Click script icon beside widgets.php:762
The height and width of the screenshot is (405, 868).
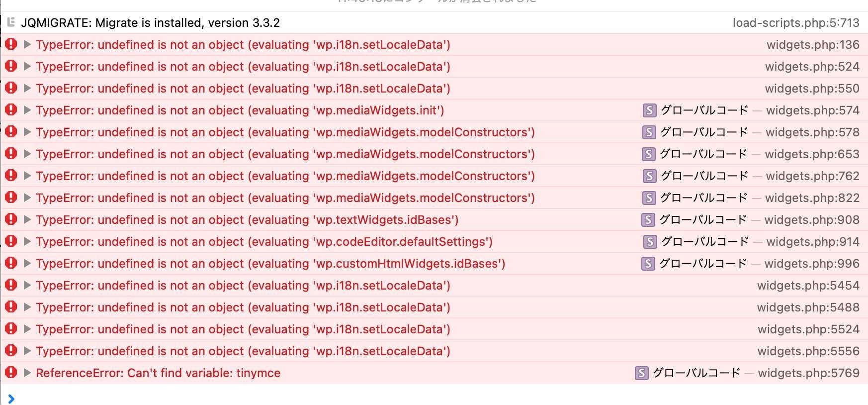649,176
